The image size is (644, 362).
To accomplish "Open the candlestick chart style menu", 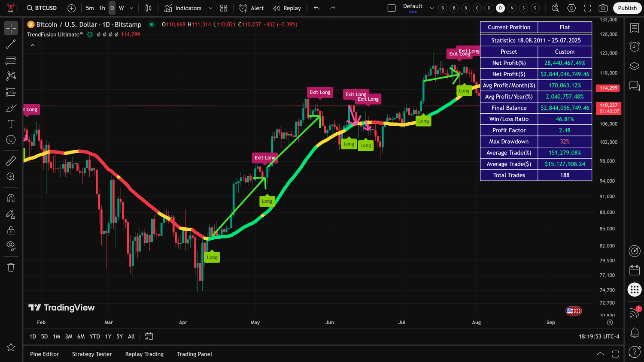I will 148,8.
